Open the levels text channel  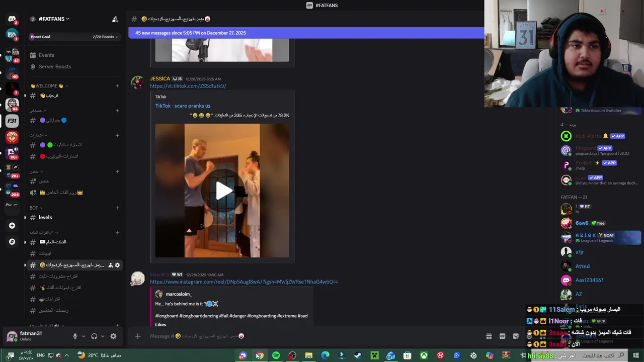74,218
